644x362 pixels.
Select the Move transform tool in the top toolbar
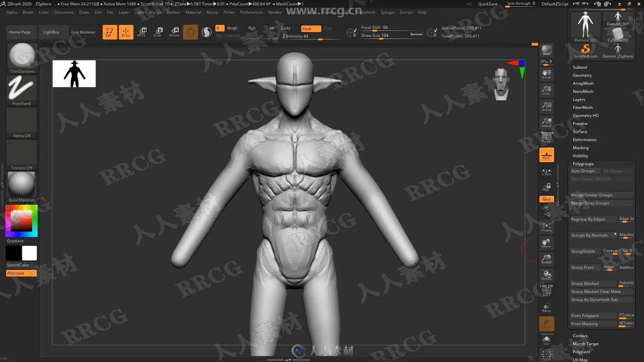pyautogui.click(x=142, y=32)
